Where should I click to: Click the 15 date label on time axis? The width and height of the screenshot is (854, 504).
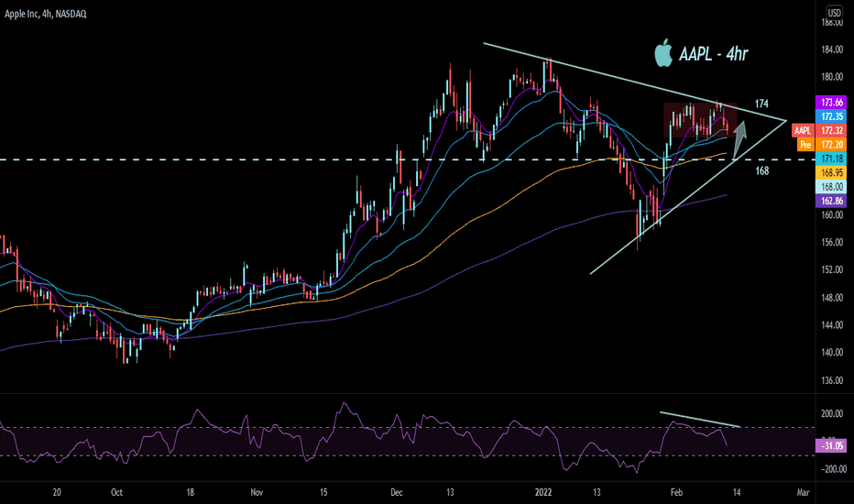(x=323, y=493)
